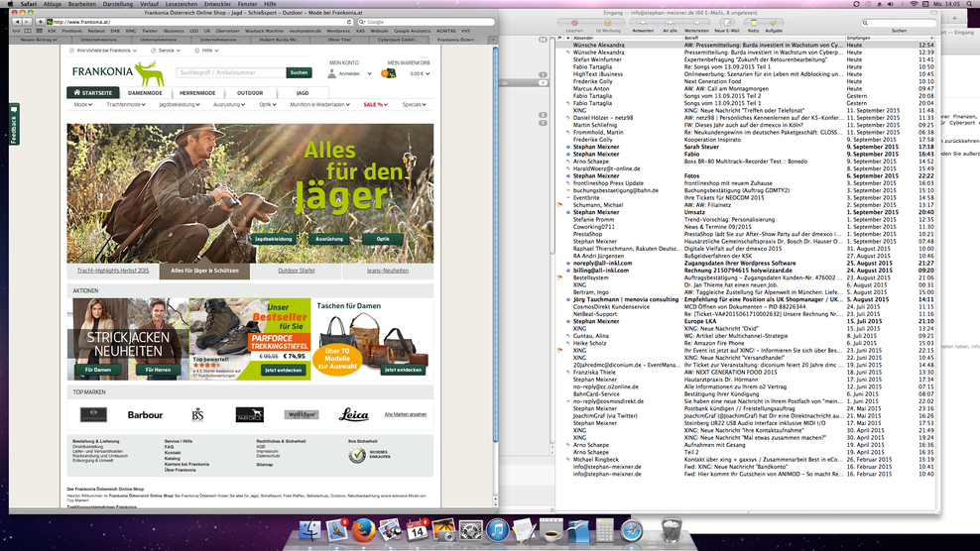
Task: Open the Outdoor Stiefel slide link
Action: 297,271
